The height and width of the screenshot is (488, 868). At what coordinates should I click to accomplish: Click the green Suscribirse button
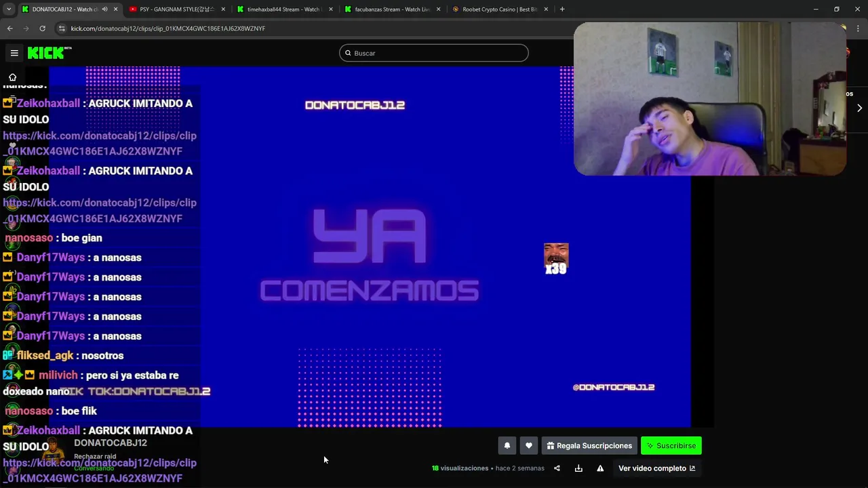671,445
